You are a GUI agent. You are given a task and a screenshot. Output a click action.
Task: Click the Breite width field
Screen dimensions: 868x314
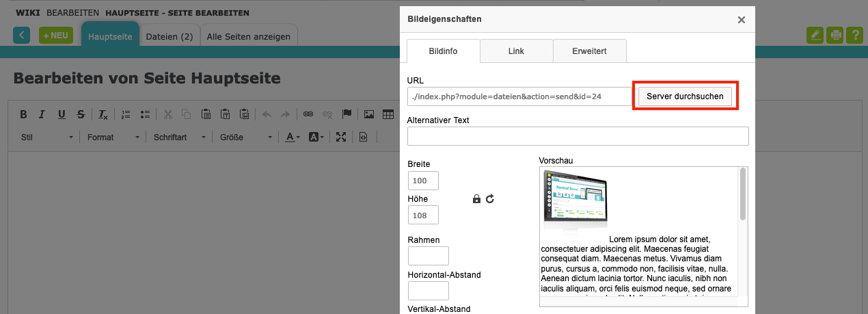pos(423,181)
